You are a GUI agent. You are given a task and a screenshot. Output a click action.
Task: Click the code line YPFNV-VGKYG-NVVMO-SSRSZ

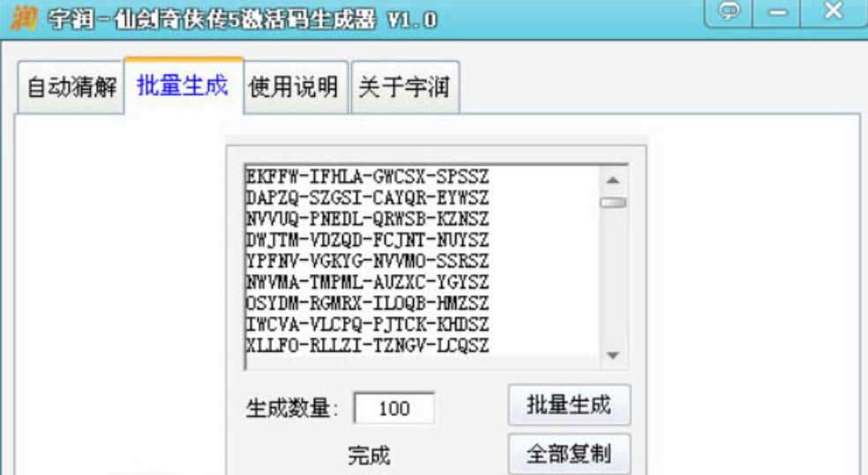pyautogui.click(x=368, y=261)
